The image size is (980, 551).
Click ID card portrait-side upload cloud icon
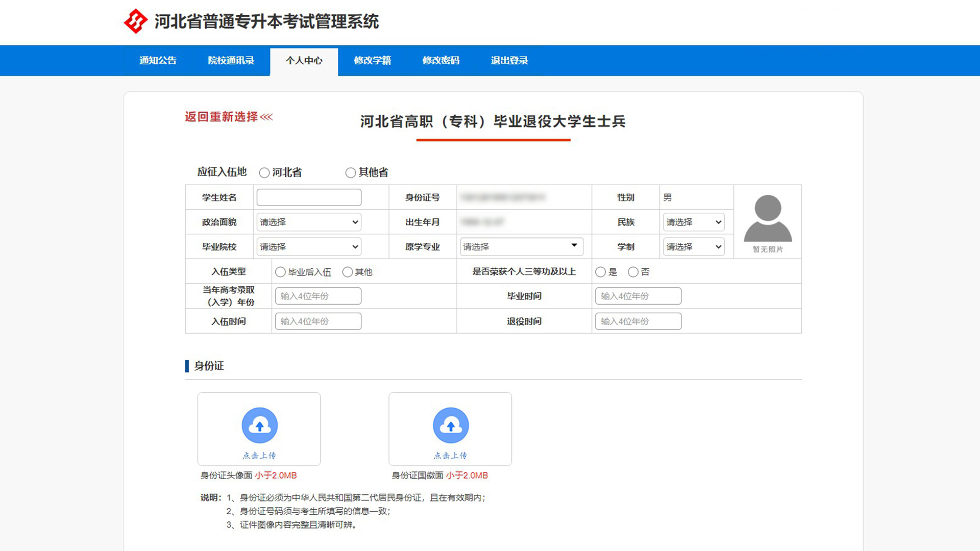tap(259, 425)
